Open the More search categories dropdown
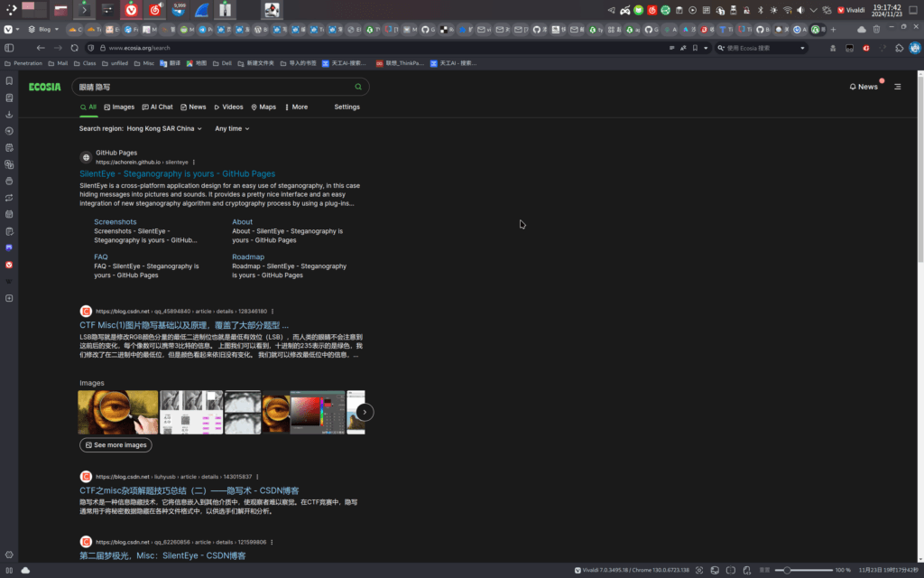The image size is (924, 578). coord(296,107)
